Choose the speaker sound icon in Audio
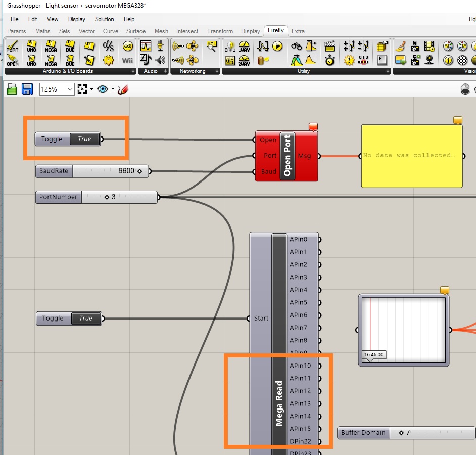 tap(160, 60)
